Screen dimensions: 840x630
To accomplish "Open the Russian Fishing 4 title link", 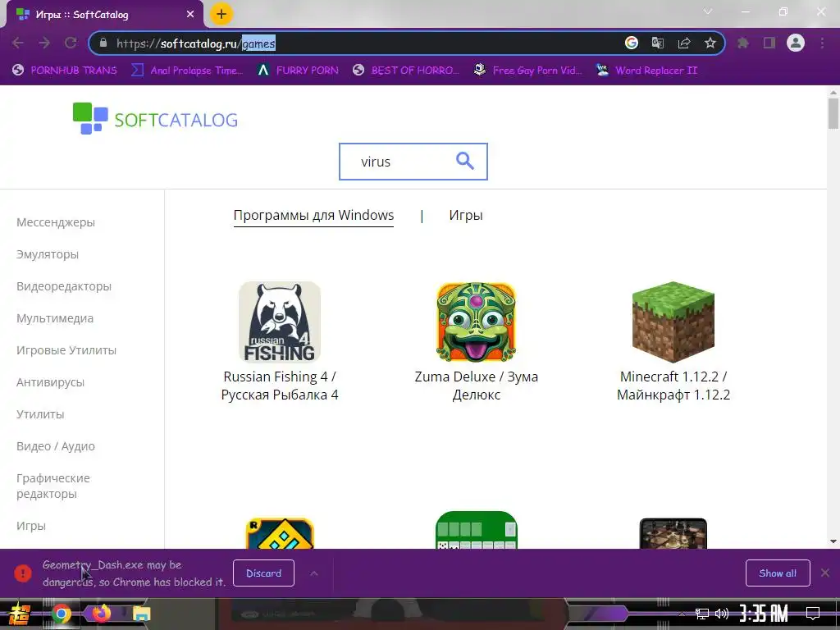I will [x=280, y=386].
